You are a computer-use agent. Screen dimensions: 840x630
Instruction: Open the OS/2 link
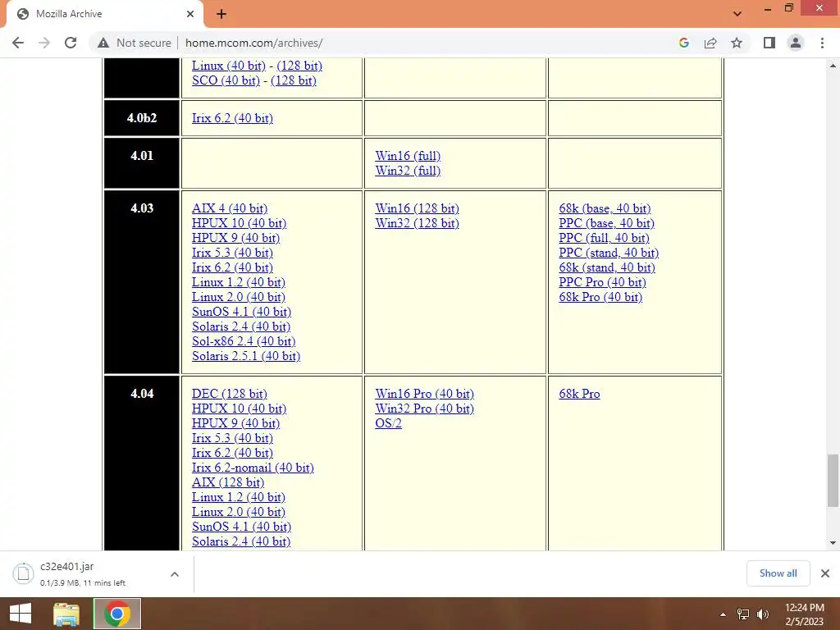[x=388, y=422]
